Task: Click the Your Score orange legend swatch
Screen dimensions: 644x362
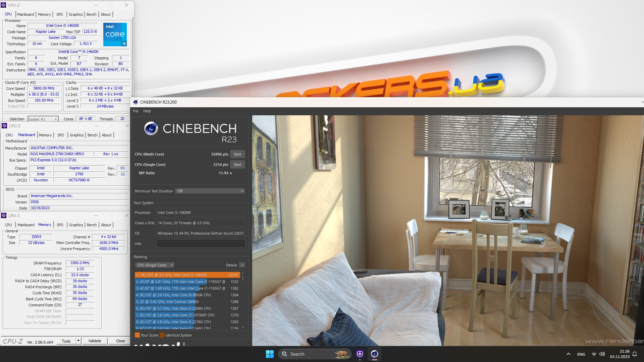Action: 137,335
